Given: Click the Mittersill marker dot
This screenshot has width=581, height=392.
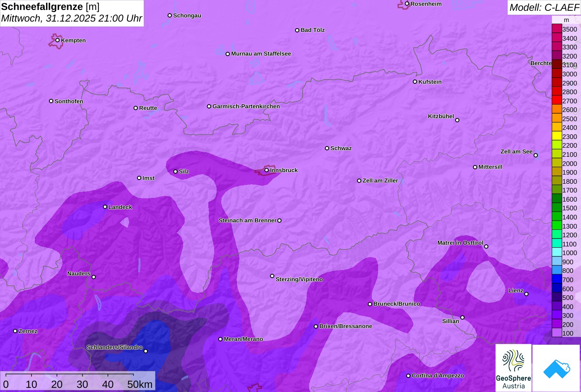Looking at the screenshot, I should [475, 167].
